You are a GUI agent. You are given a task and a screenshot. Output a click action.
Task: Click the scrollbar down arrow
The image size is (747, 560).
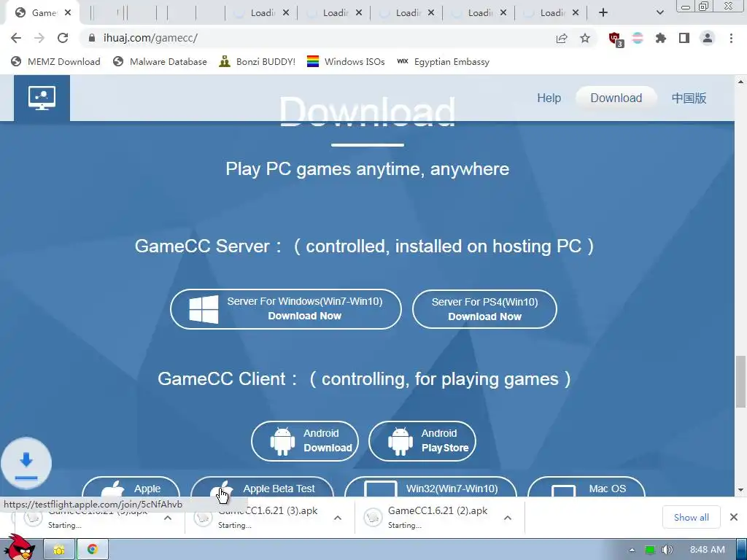(740, 489)
